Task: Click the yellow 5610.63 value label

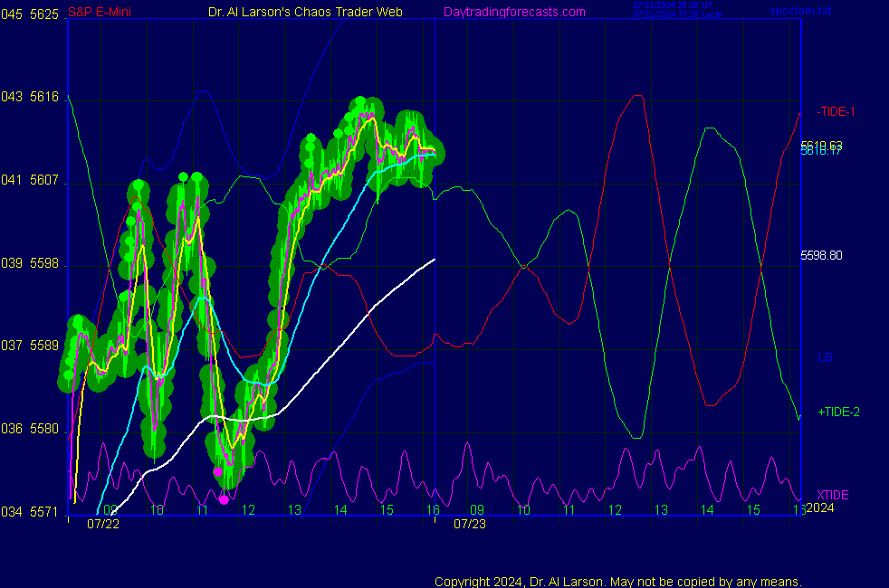Action: (821, 145)
